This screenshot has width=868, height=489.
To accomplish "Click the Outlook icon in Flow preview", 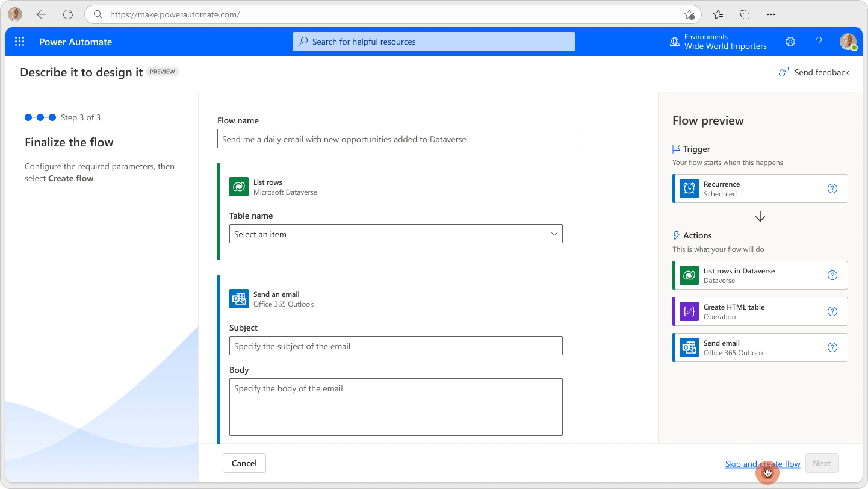I will pyautogui.click(x=689, y=347).
